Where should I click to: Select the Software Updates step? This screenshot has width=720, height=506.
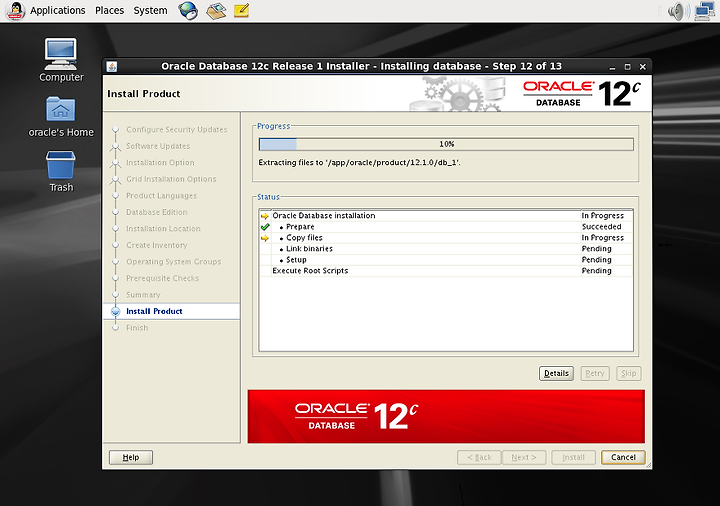coord(158,146)
